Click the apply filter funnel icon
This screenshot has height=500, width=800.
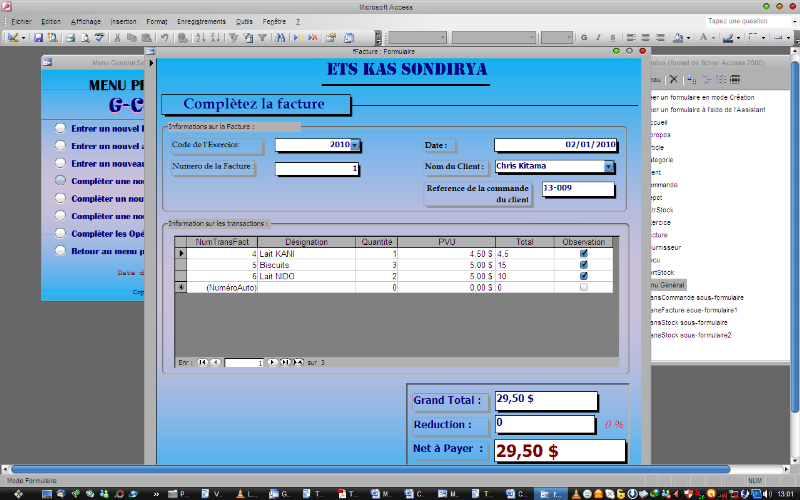pyautogui.click(x=262, y=38)
